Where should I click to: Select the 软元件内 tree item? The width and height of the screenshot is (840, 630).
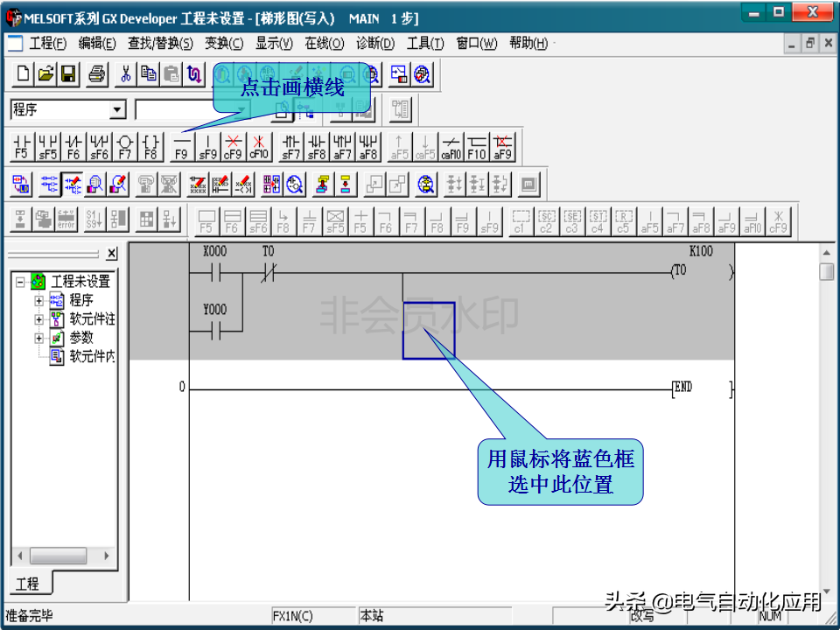point(92,356)
